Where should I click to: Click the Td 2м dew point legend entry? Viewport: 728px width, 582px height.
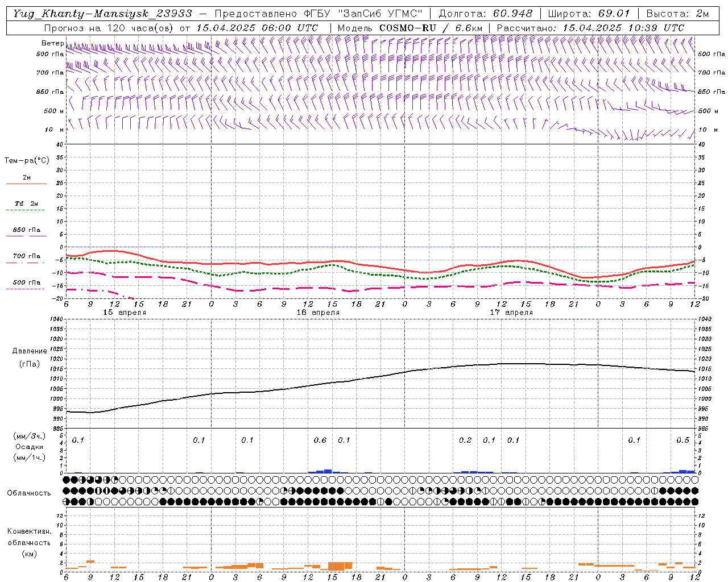[26, 203]
